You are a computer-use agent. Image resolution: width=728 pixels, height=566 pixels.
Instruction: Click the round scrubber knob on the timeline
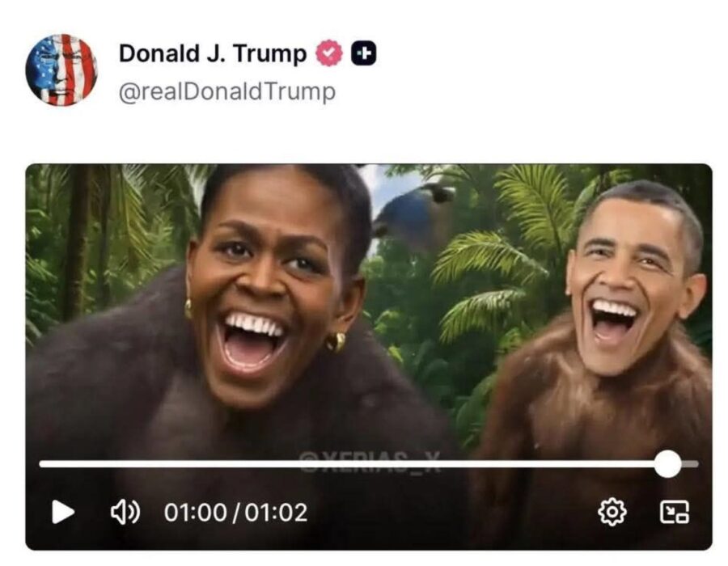pyautogui.click(x=667, y=463)
